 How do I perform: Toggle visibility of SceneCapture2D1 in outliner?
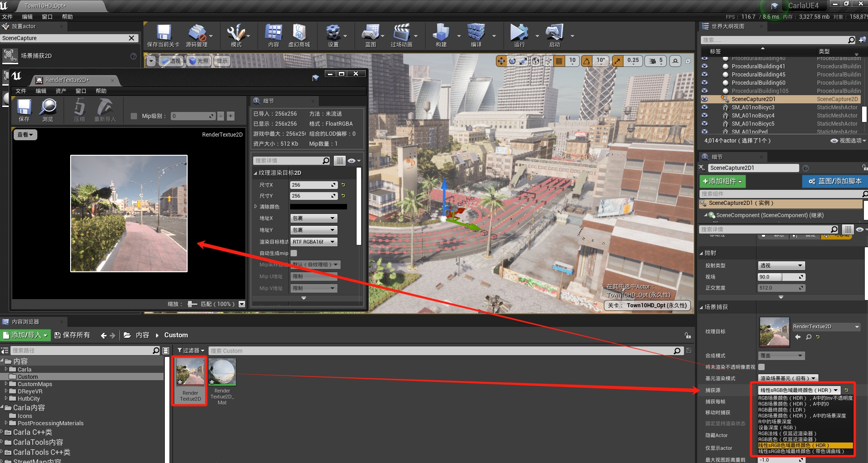(x=705, y=99)
